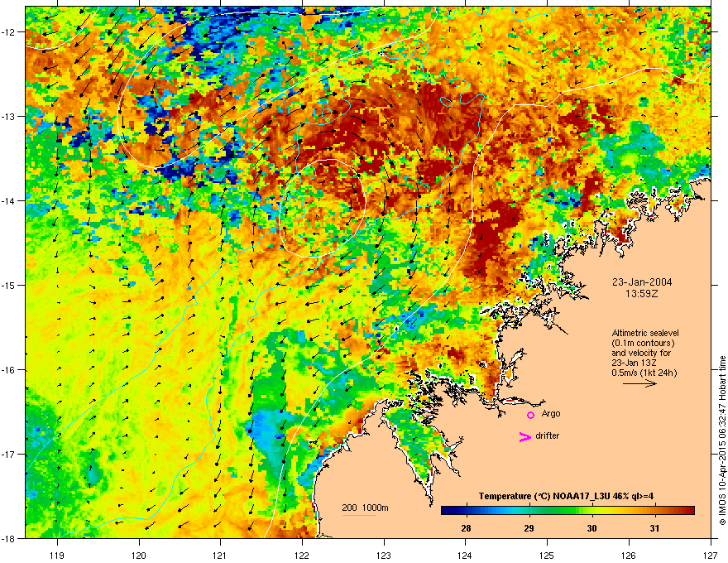
Task: Click the longitude axis label '122'
Action: (x=302, y=555)
